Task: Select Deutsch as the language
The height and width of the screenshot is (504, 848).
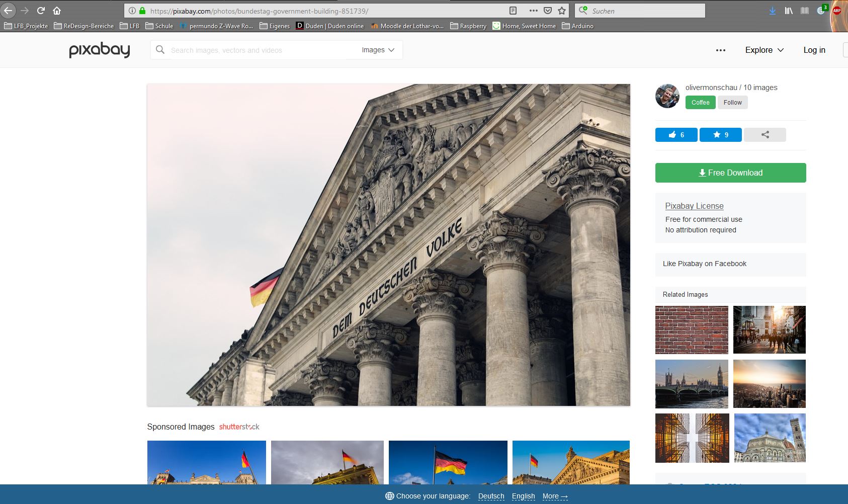Action: (491, 496)
